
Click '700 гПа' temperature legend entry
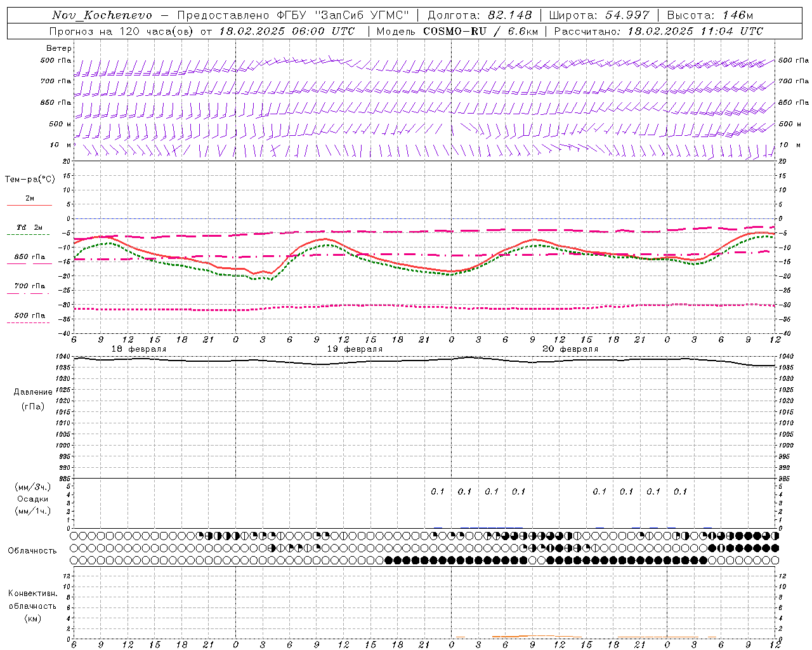tap(30, 286)
